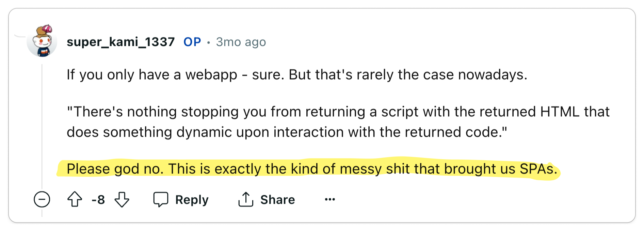Visit the super_kami_1337 username link

(120, 42)
